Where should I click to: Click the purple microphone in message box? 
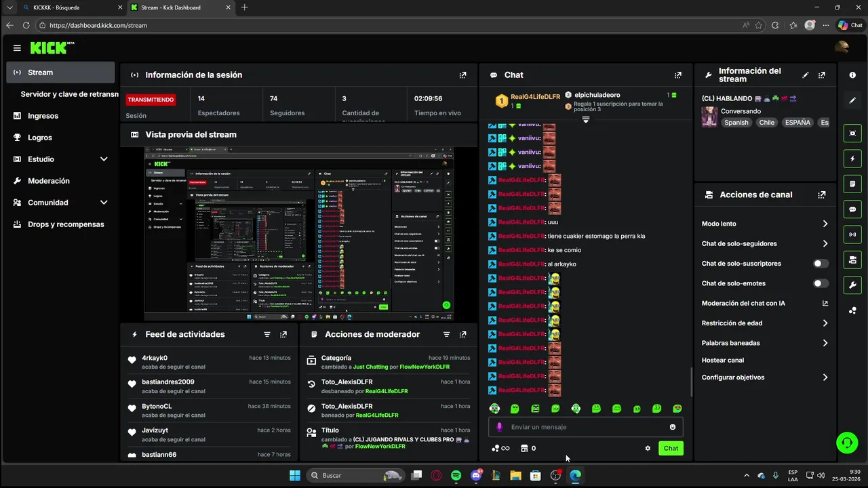click(500, 427)
